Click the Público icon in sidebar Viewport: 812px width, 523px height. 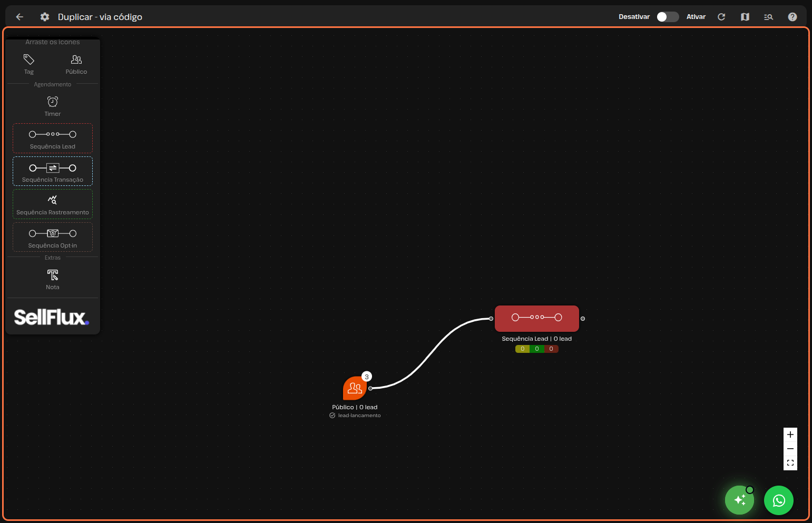tap(76, 60)
